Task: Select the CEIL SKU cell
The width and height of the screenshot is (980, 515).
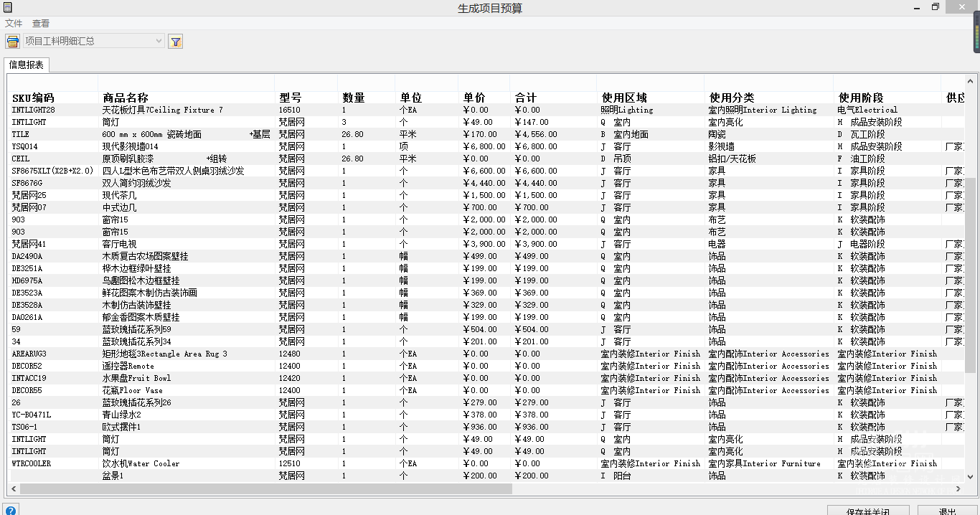Action: pyautogui.click(x=21, y=159)
